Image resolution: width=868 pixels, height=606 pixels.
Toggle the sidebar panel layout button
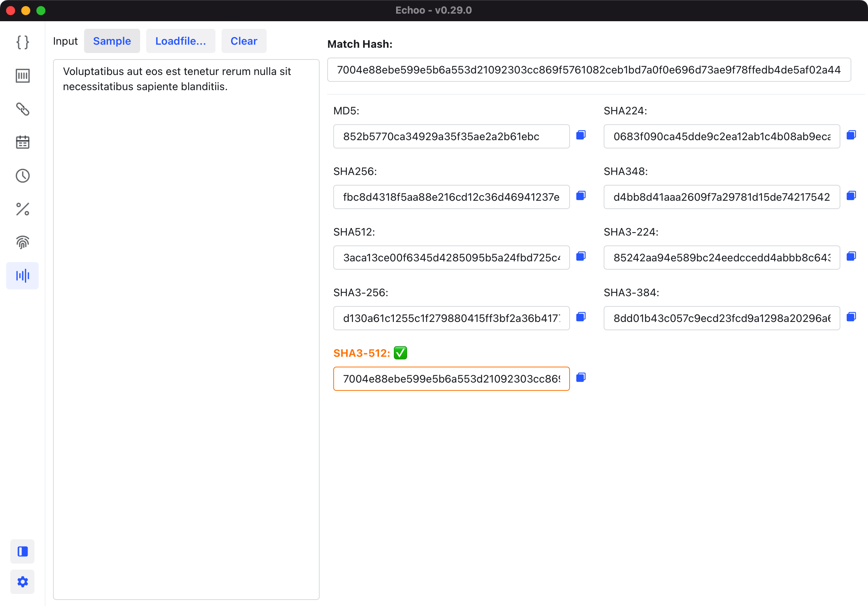[x=23, y=551]
